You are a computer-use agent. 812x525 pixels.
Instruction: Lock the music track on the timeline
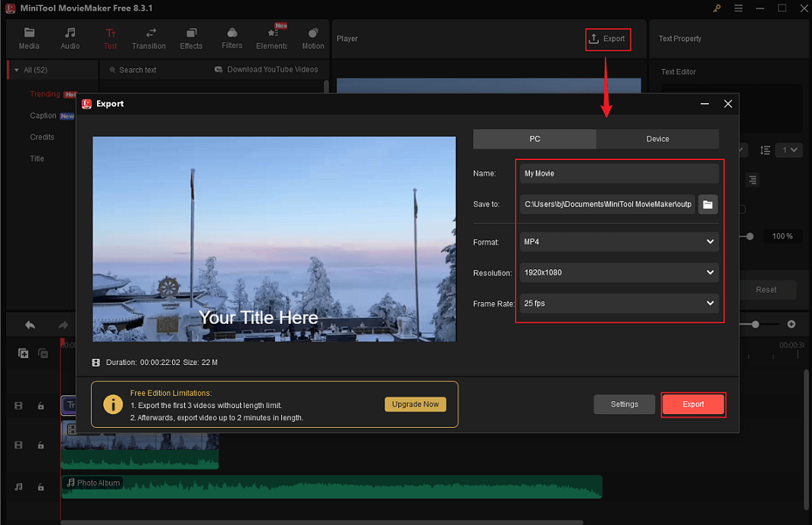(x=42, y=486)
